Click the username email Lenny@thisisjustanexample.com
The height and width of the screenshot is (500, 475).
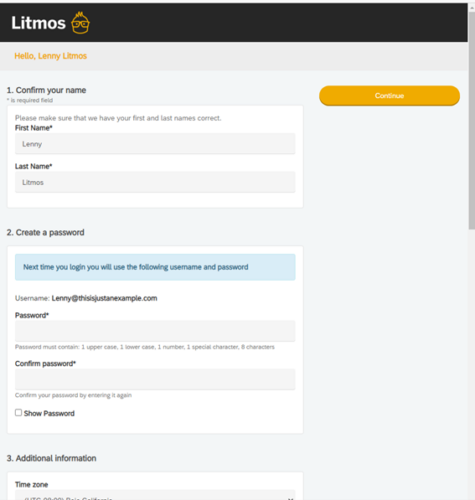click(x=104, y=298)
